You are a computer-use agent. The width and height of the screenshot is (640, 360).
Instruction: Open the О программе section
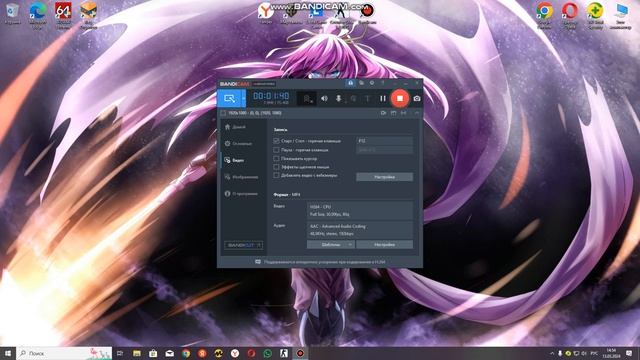coord(241,194)
